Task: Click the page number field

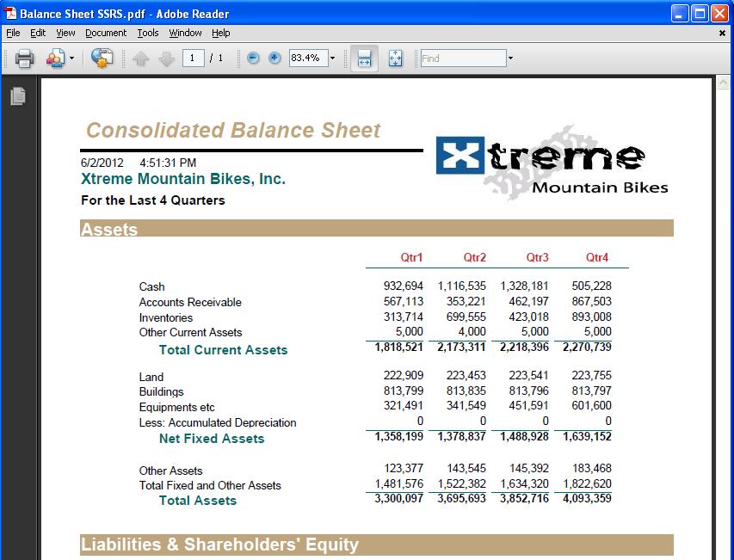Action: pyautogui.click(x=193, y=58)
